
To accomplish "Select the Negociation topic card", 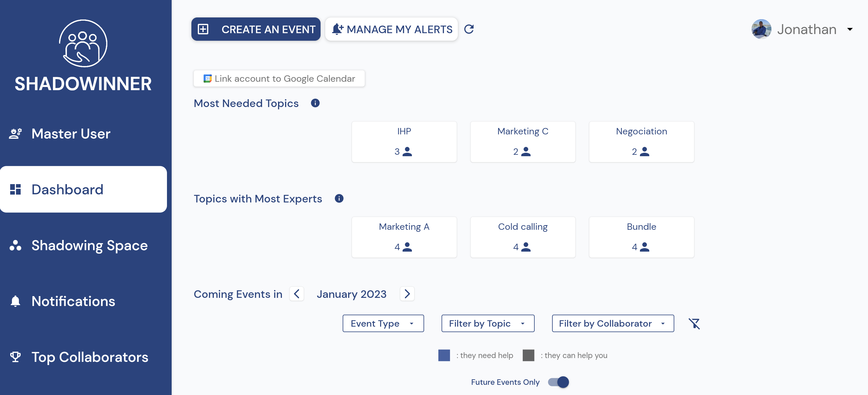I will [x=641, y=142].
